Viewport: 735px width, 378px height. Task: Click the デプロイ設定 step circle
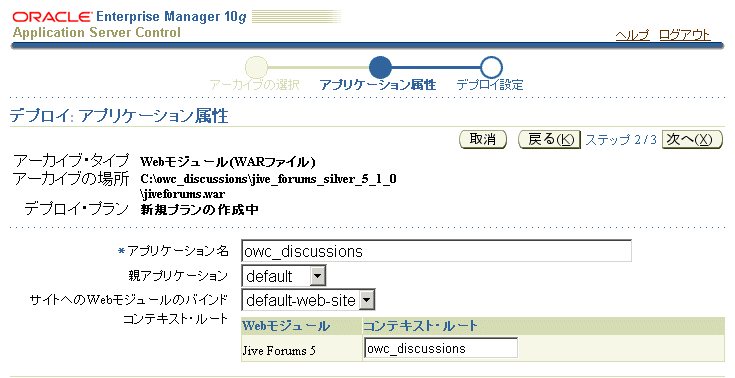click(491, 67)
